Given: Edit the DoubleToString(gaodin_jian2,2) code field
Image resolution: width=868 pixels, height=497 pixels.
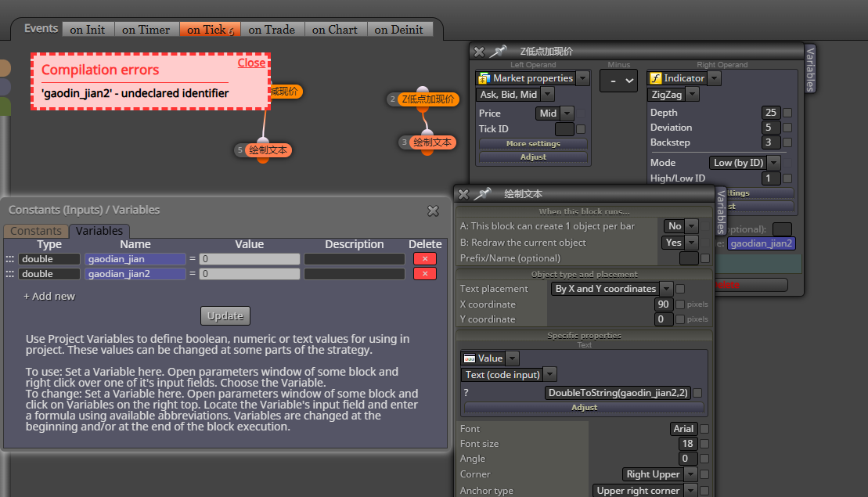Looking at the screenshot, I should pos(618,392).
